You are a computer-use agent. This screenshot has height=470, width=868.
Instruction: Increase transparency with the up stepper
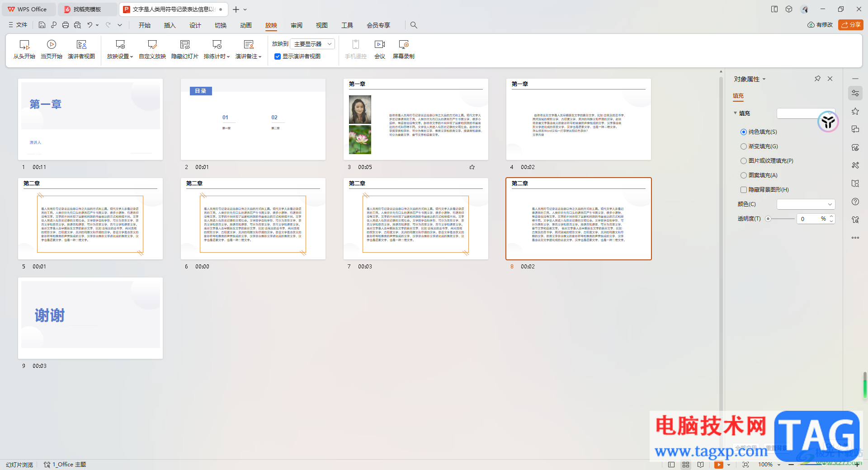click(831, 216)
